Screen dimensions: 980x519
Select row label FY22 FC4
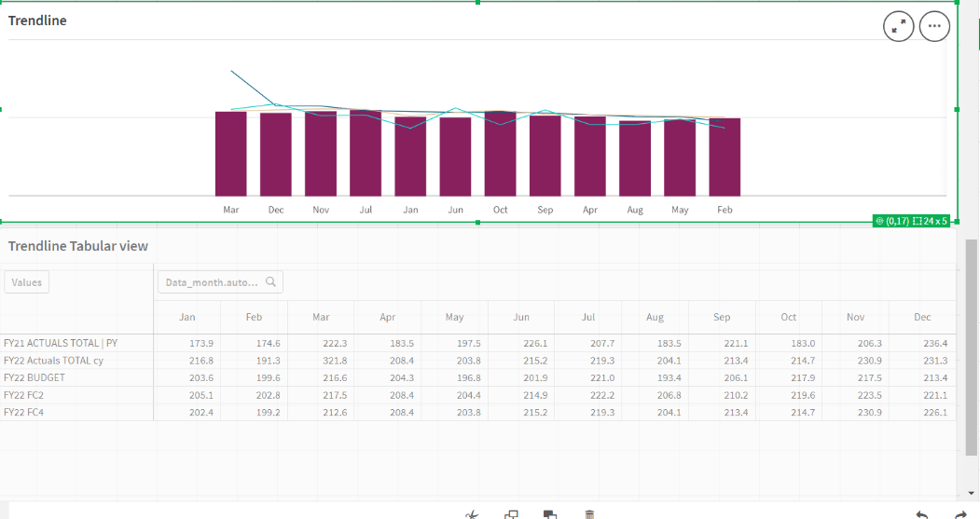pyautogui.click(x=23, y=412)
